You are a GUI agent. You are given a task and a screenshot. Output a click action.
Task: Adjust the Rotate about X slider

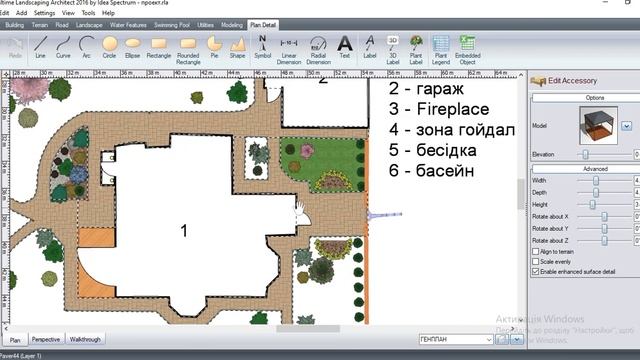pos(604,216)
